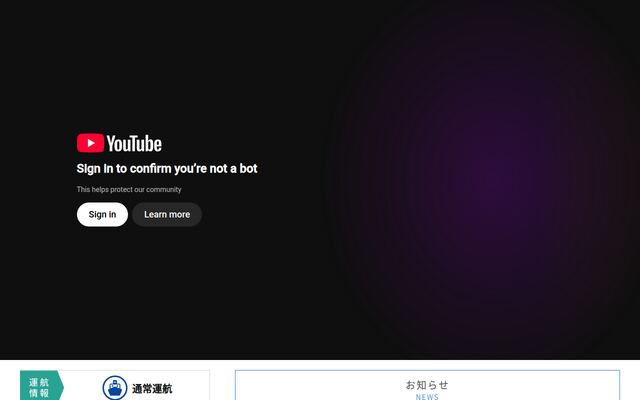
Task: Click the Sign in button
Action: [x=102, y=215]
